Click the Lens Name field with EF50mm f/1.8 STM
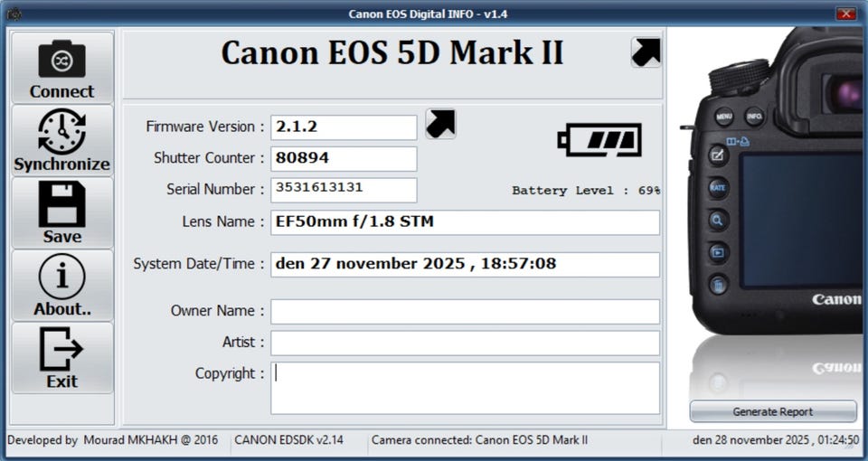868x461 pixels. tap(465, 222)
